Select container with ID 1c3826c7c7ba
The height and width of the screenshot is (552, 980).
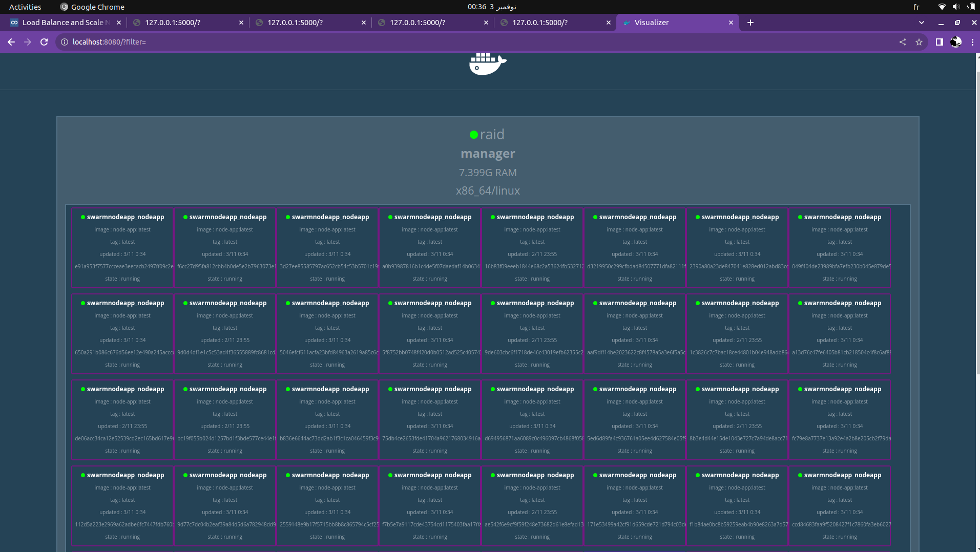click(x=737, y=334)
